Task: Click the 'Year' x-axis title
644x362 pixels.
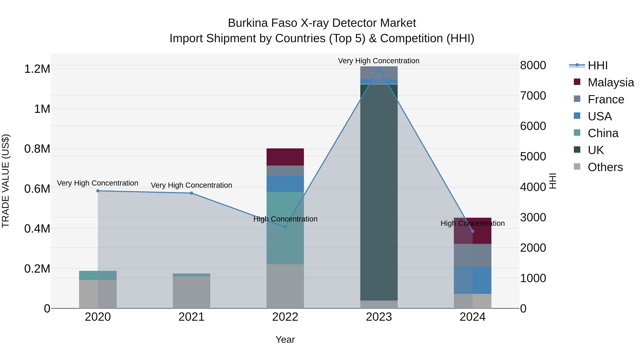Action: point(285,339)
